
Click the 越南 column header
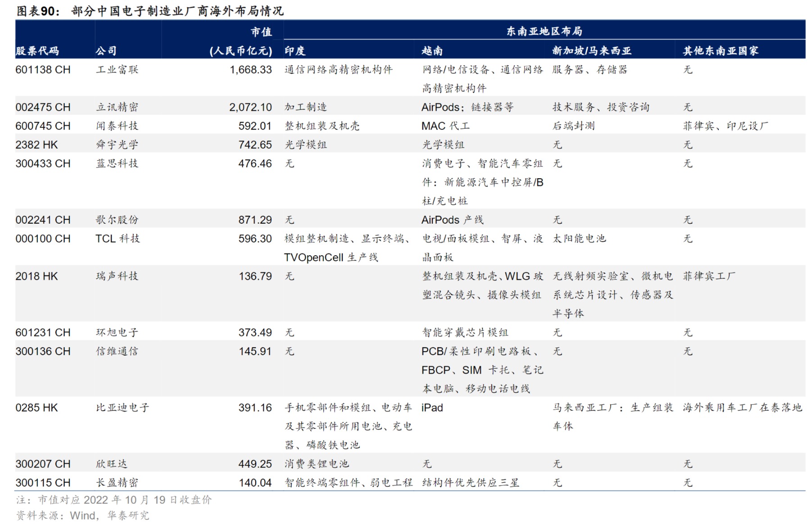point(431,51)
